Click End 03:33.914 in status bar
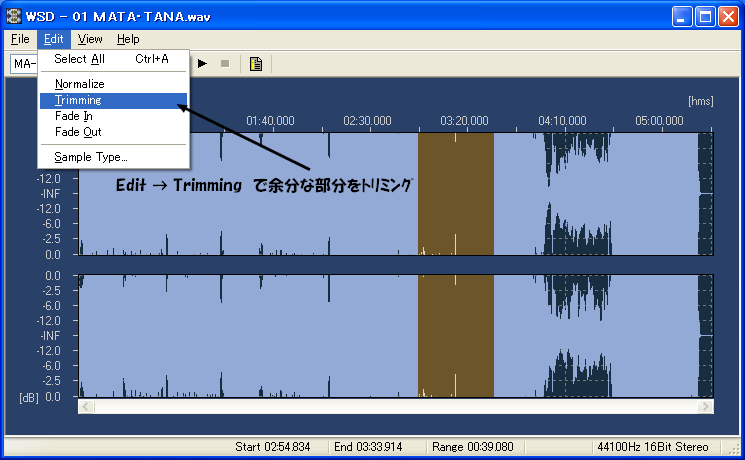745x460 pixels. click(x=368, y=447)
